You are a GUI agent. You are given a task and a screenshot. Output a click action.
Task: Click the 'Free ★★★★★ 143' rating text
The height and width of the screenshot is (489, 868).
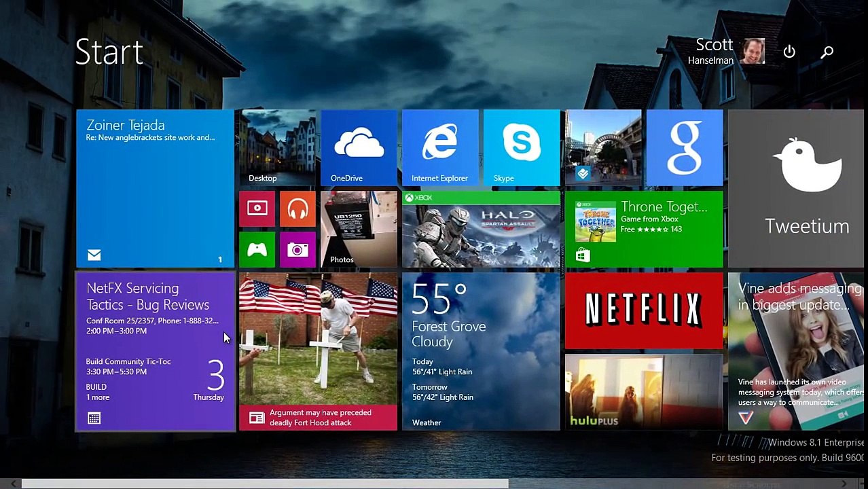point(651,229)
